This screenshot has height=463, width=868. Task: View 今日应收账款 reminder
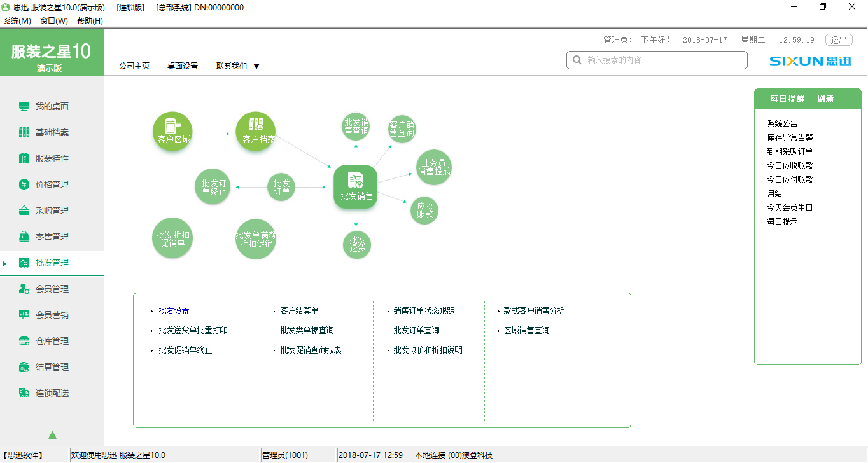click(790, 165)
